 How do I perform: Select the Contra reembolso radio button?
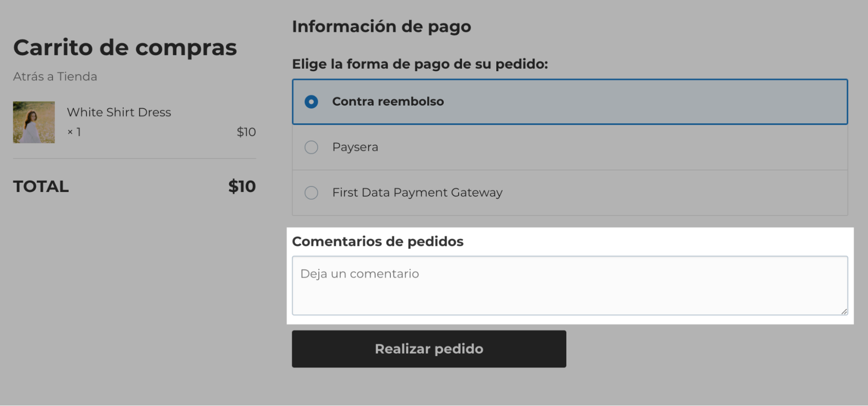point(311,102)
